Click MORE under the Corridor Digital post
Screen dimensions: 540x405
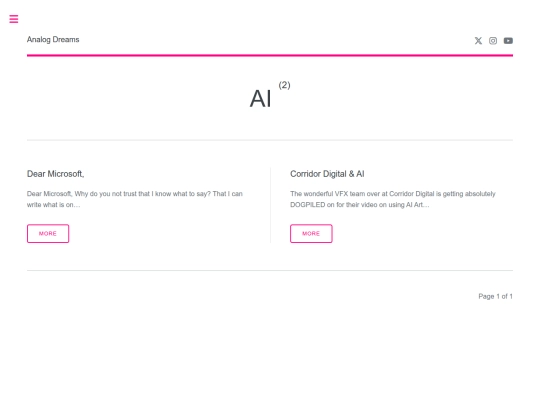point(311,233)
